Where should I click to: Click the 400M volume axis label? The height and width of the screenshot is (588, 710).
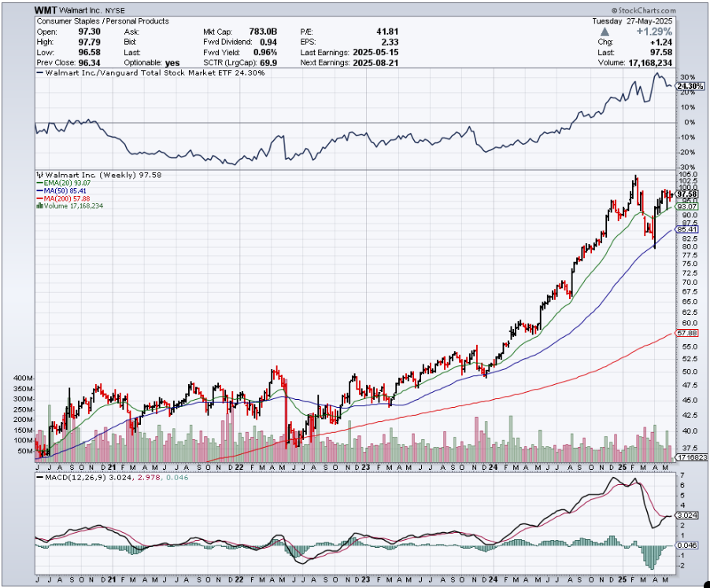23,379
